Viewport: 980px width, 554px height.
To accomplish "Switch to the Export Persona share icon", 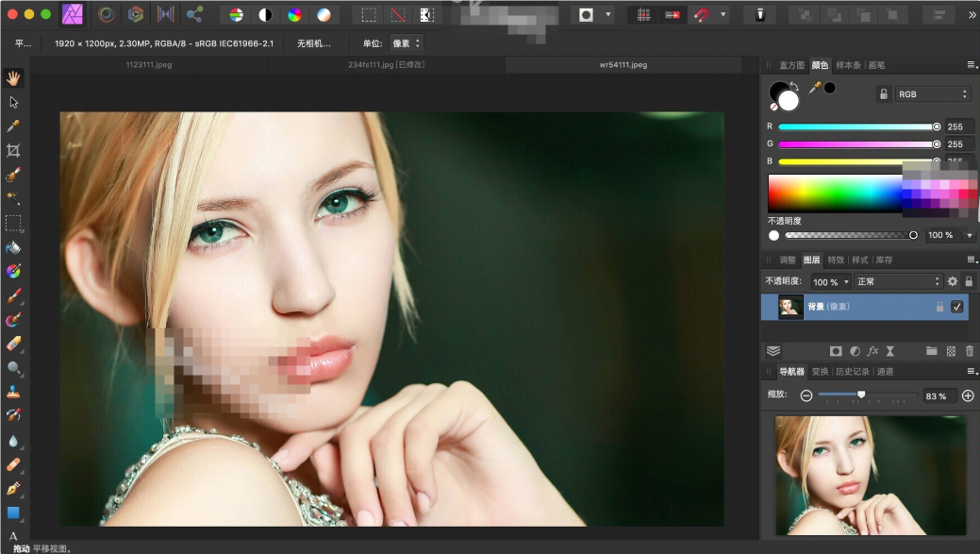I will point(194,14).
